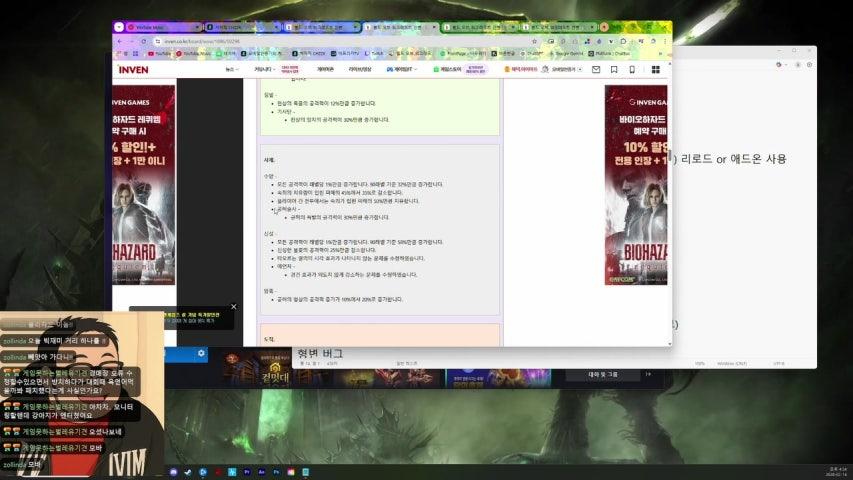Expand the 뉴스 dropdown in the INVEN nav
Image resolution: width=853 pixels, height=480 pixels.
(x=231, y=70)
